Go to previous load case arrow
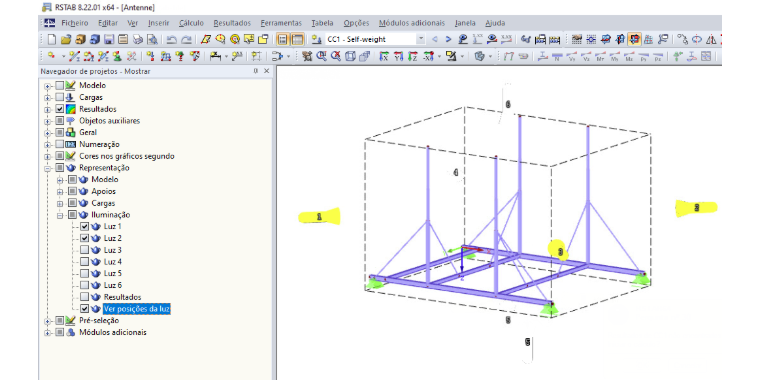 (x=435, y=39)
